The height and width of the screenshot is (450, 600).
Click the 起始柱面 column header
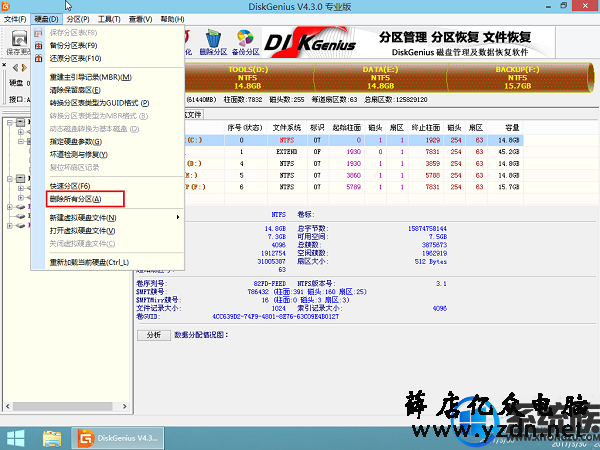[x=346, y=128]
